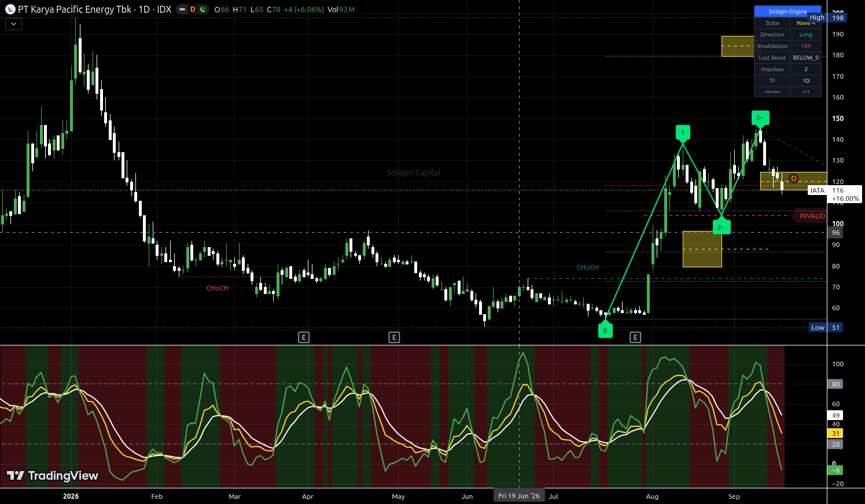Click the Low 51 price label

coord(827,328)
